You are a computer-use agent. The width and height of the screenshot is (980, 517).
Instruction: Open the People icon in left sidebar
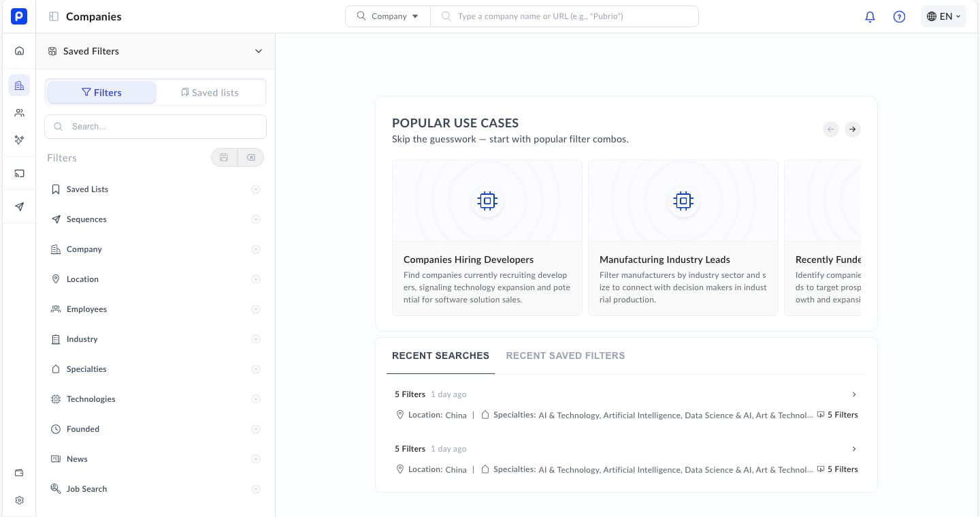pyautogui.click(x=19, y=113)
